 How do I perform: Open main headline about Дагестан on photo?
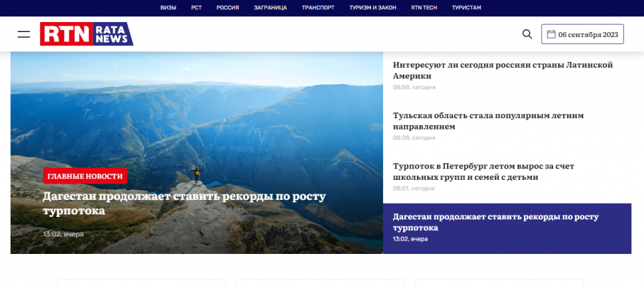(184, 204)
